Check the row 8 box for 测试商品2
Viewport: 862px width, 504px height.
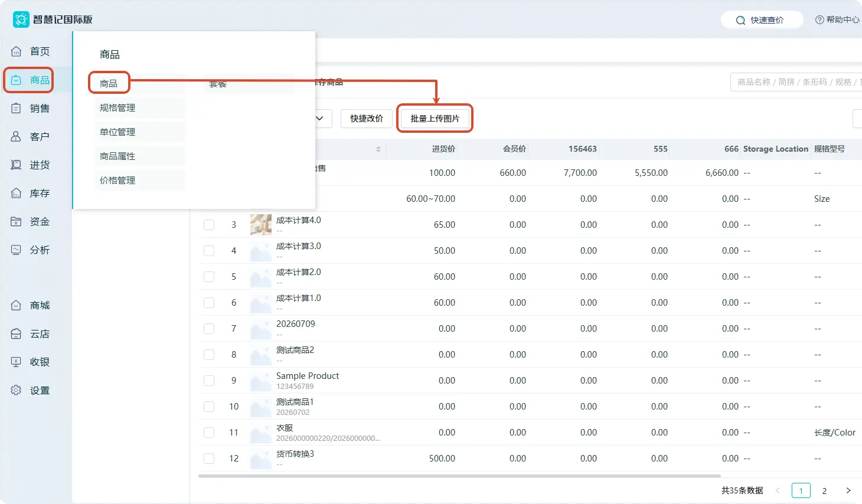coord(209,355)
